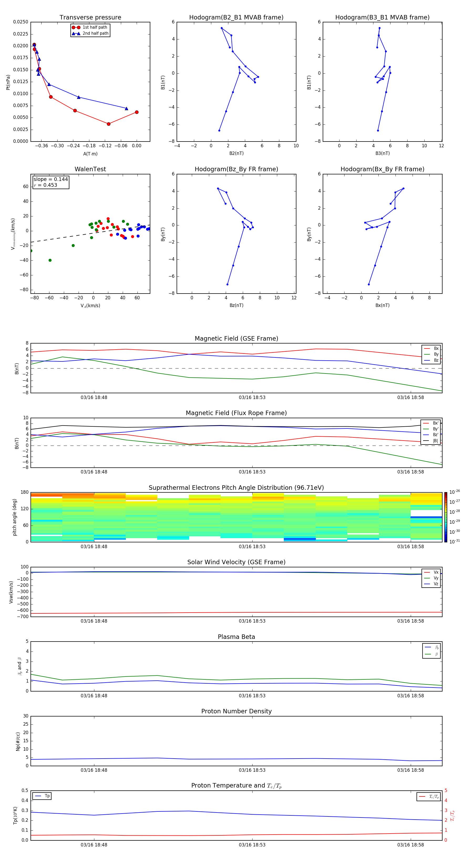Screen dimensions: 473x868
Task: Click the 'B2(nT)' x-axis label
Action: click(236, 153)
